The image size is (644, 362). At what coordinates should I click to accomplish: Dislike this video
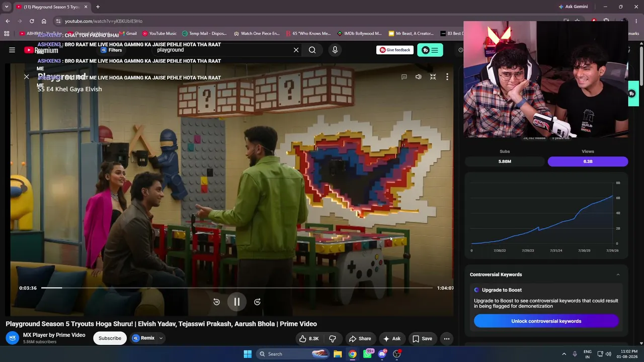click(x=332, y=338)
